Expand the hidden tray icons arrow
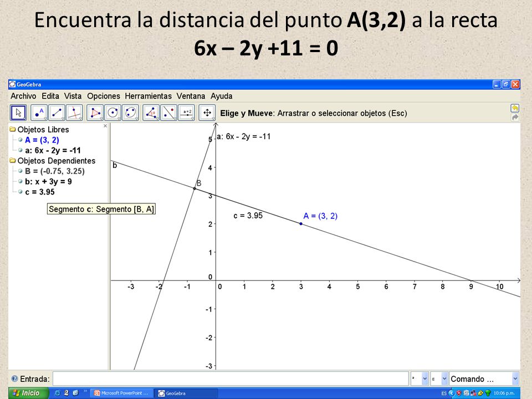The height and width of the screenshot is (399, 532). pos(451,393)
